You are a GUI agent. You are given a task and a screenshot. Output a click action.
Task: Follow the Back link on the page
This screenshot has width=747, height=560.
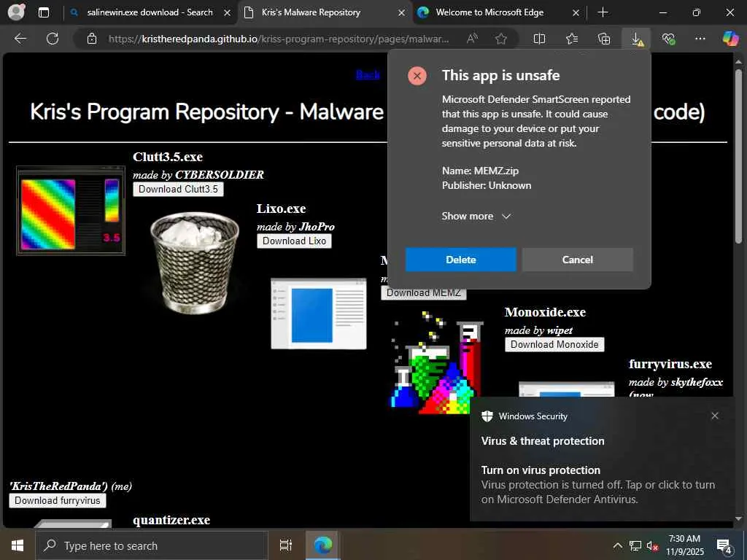[x=368, y=74]
